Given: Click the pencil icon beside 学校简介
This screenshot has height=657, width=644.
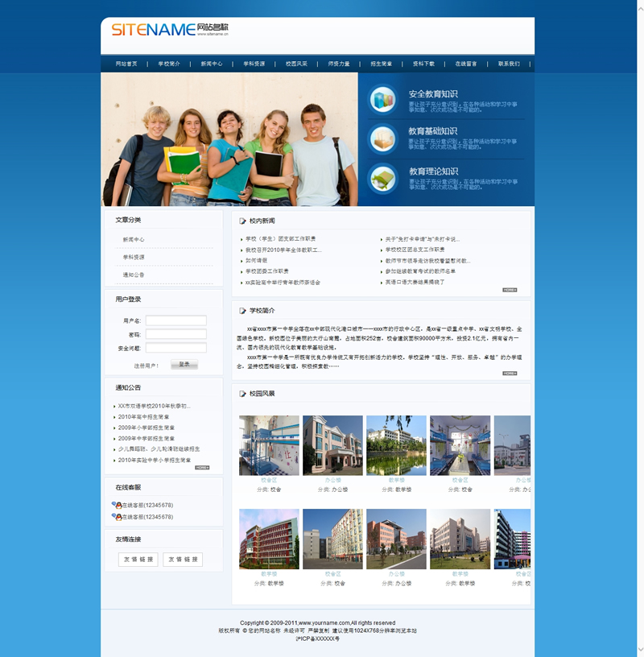Looking at the screenshot, I should [242, 311].
